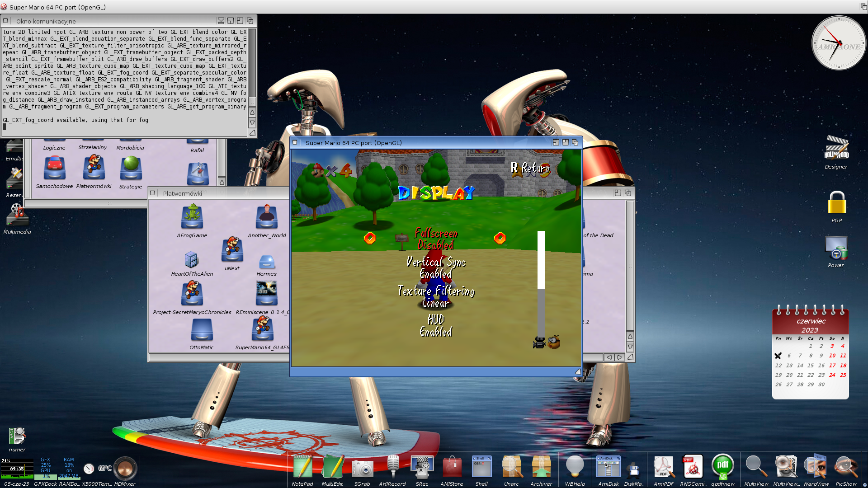Open PicShow eye icon
This screenshot has width=868, height=488.
pos(846,467)
